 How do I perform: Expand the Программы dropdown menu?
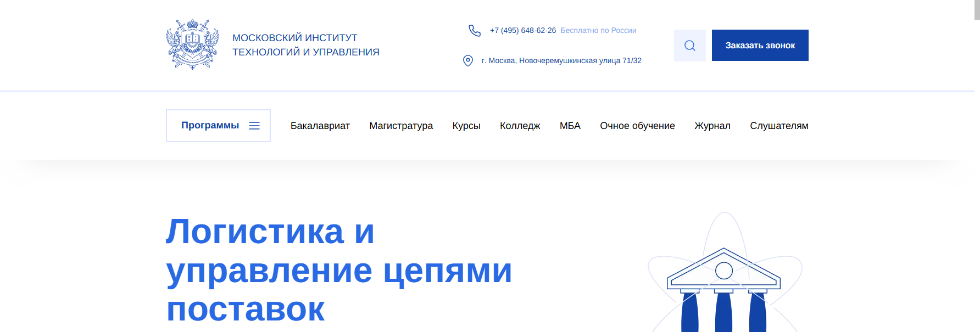218,126
